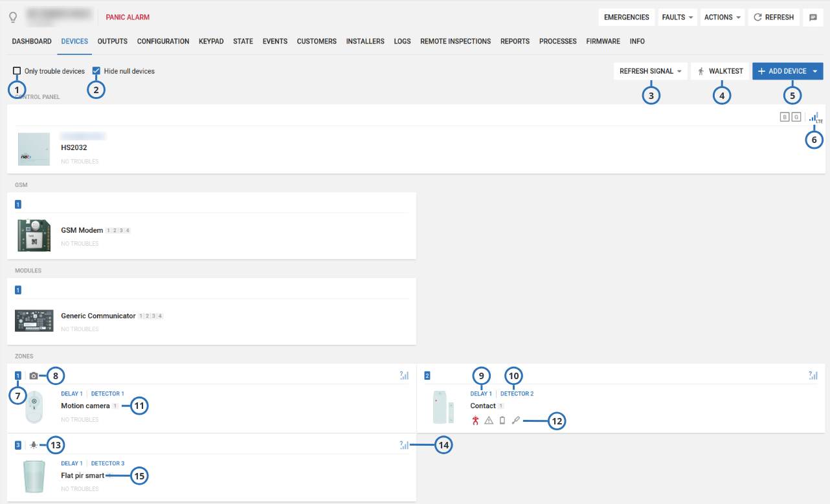830x504 pixels.
Task: Expand the Refresh Signal dropdown
Action: point(651,71)
